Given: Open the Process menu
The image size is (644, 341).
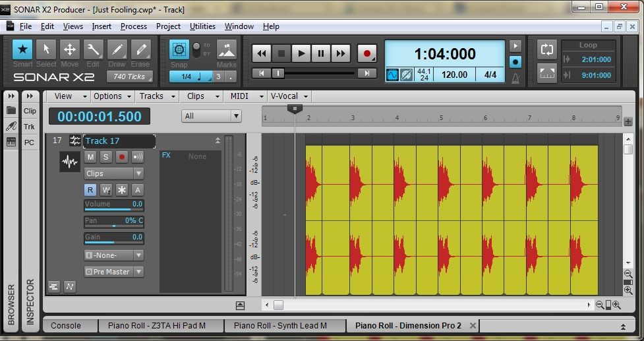Looking at the screenshot, I should [134, 26].
